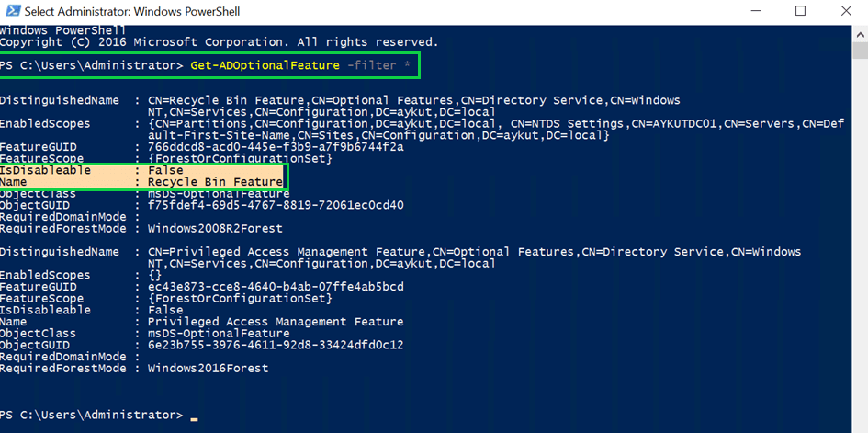Click the FeatureGUID starting with 766ddcd8
Viewport: 868px width, 433px height.
tap(276, 147)
